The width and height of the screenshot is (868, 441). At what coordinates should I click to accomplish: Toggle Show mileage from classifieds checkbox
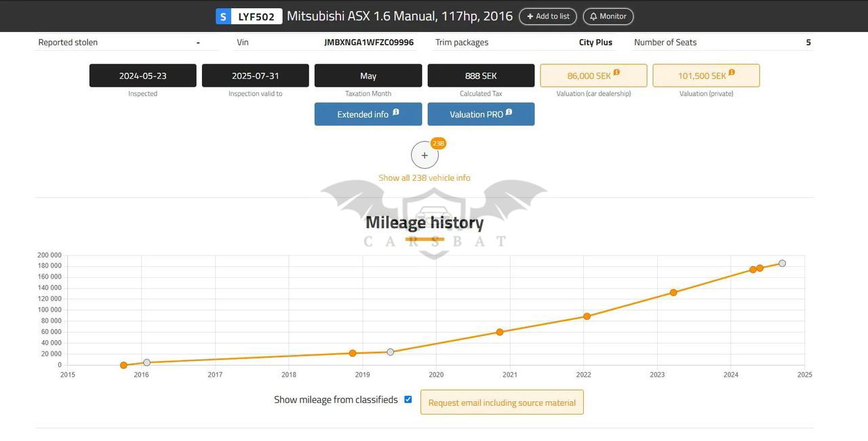408,400
